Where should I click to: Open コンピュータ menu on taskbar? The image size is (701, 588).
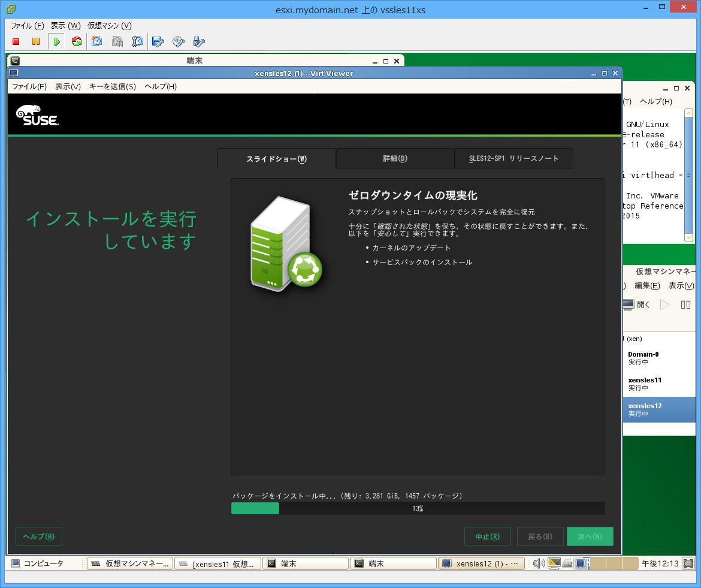[x=38, y=563]
